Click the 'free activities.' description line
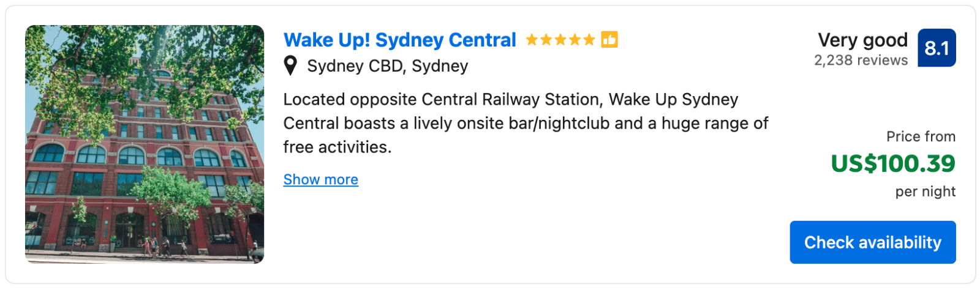The height and width of the screenshot is (290, 980). point(337,147)
